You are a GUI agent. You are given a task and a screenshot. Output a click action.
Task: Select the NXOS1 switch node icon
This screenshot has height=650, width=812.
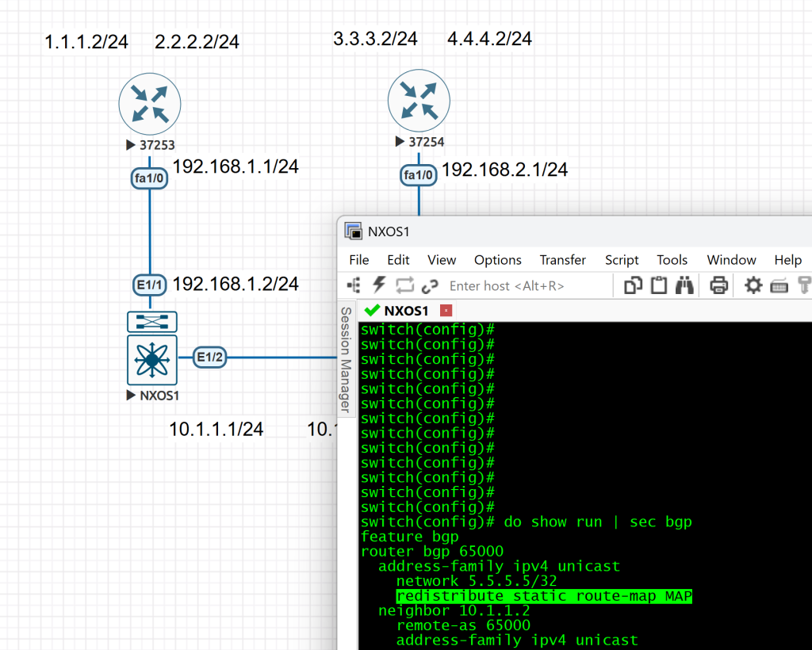point(151,359)
